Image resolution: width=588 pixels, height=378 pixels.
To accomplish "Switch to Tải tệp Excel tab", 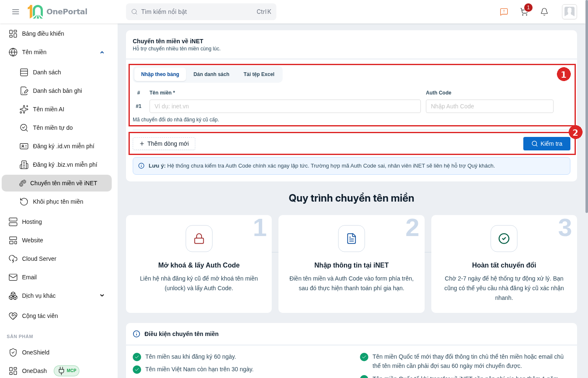I will pos(259,74).
